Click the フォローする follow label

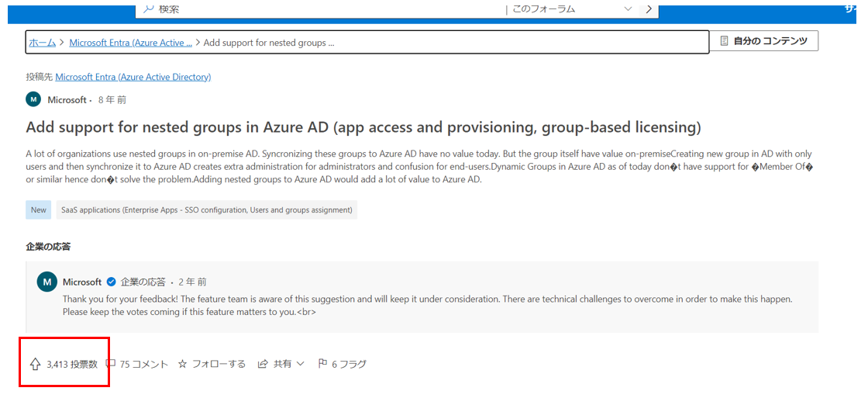click(219, 364)
